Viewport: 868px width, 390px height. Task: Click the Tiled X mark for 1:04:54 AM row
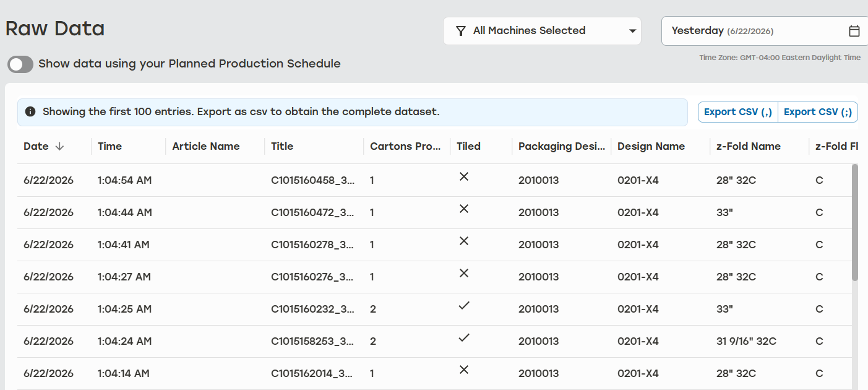(x=464, y=176)
